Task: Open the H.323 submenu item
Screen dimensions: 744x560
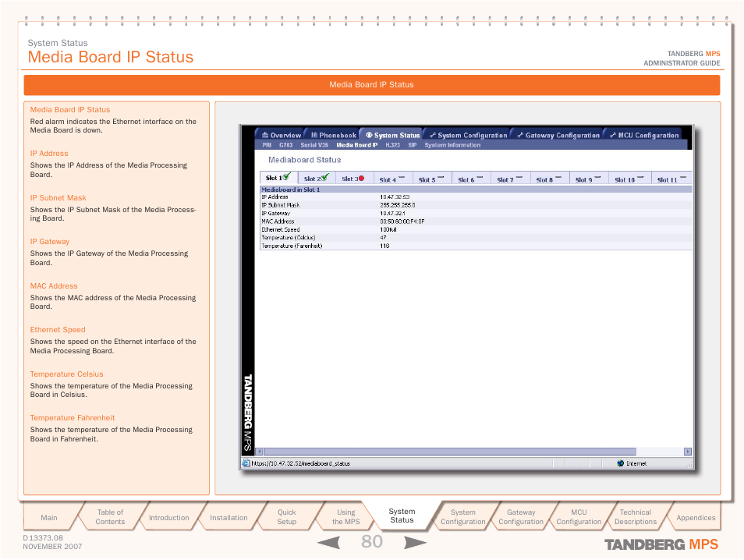Action: pos(392,145)
